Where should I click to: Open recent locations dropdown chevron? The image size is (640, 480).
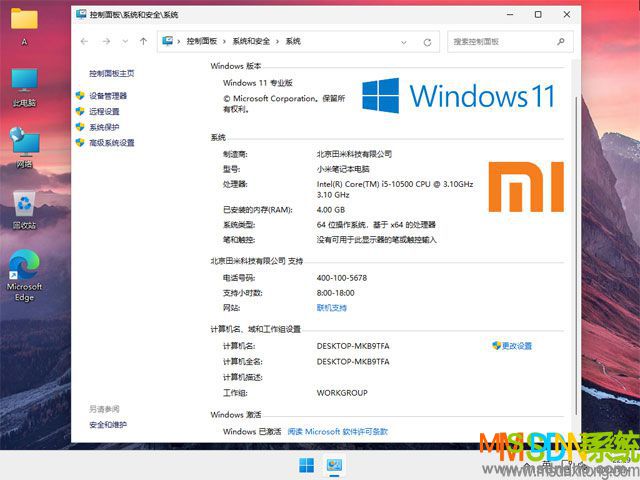125,42
